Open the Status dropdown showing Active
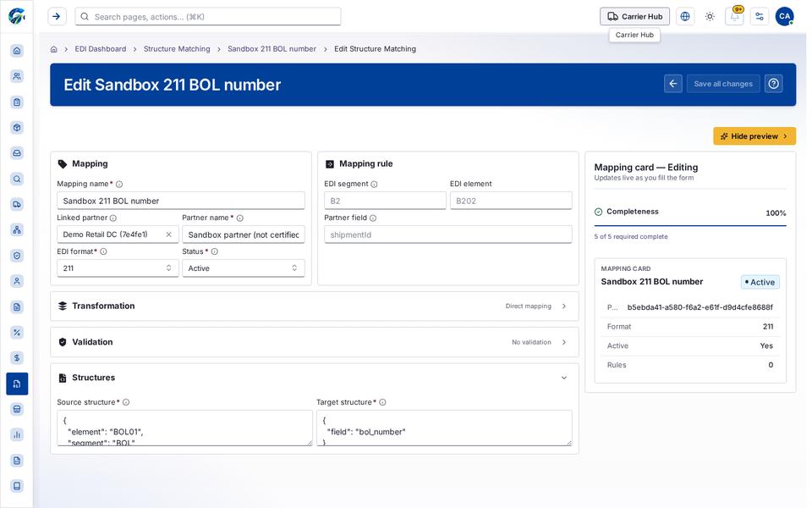Screen dimensions: 812x508 244,268
